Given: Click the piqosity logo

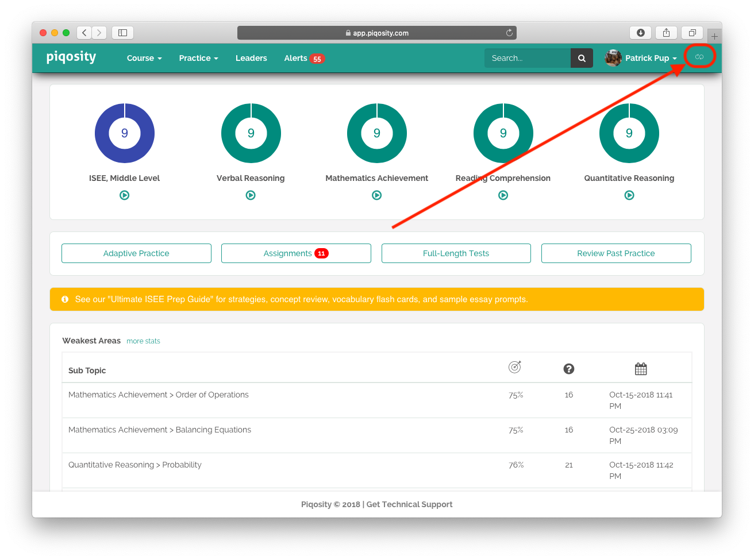Looking at the screenshot, I should coord(71,57).
